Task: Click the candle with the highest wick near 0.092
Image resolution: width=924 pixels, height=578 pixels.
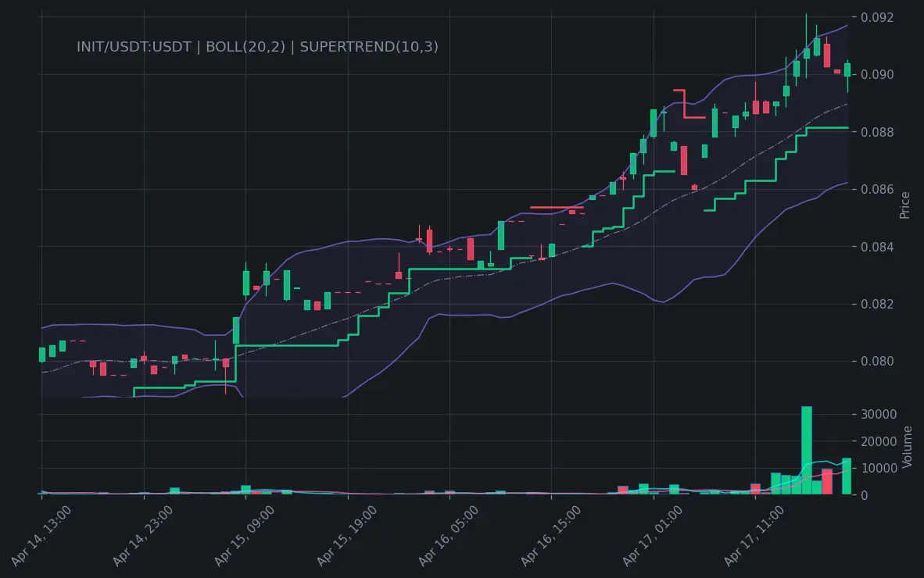Action: pyautogui.click(x=807, y=46)
